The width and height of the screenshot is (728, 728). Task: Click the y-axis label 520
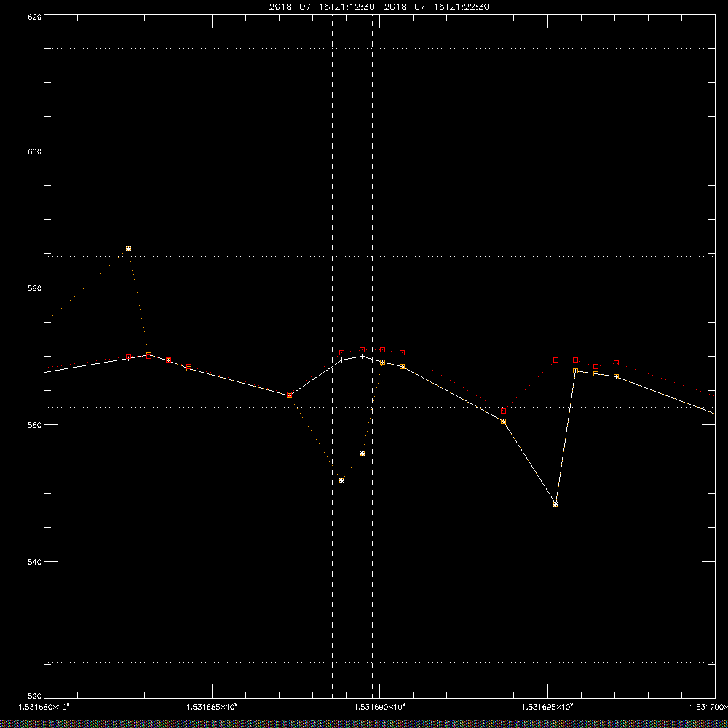[35, 697]
